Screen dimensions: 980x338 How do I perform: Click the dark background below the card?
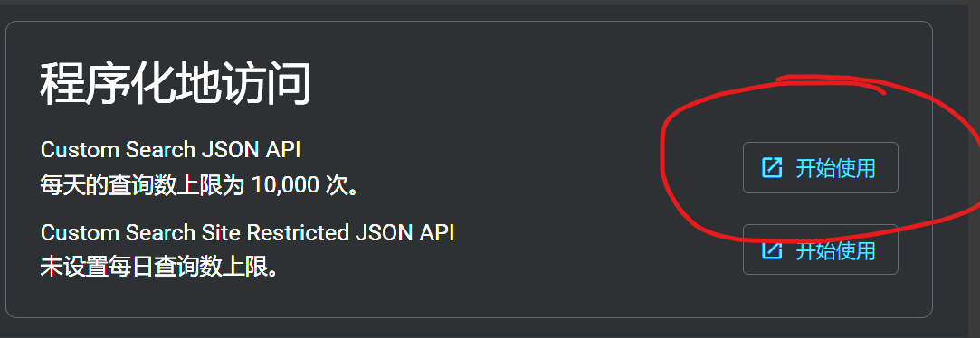click(469, 329)
